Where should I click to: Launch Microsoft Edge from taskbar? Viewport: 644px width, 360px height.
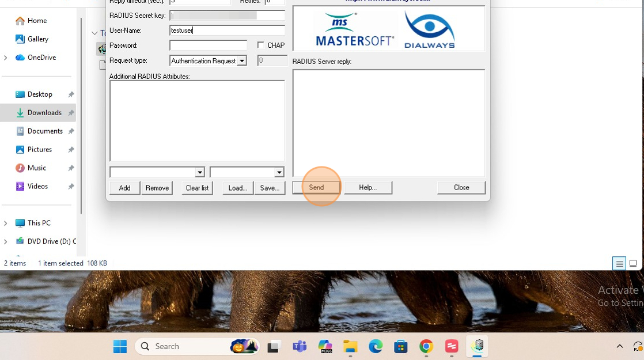[376, 346]
